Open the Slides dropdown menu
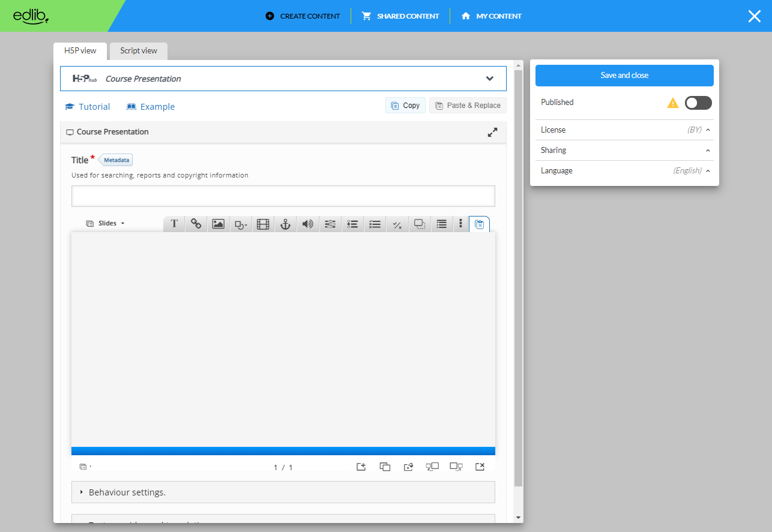 coord(106,223)
